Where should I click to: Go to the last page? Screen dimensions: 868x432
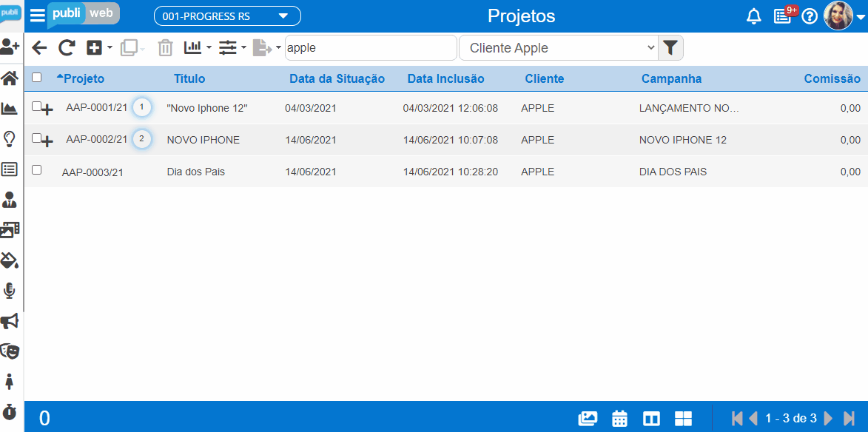tap(849, 418)
